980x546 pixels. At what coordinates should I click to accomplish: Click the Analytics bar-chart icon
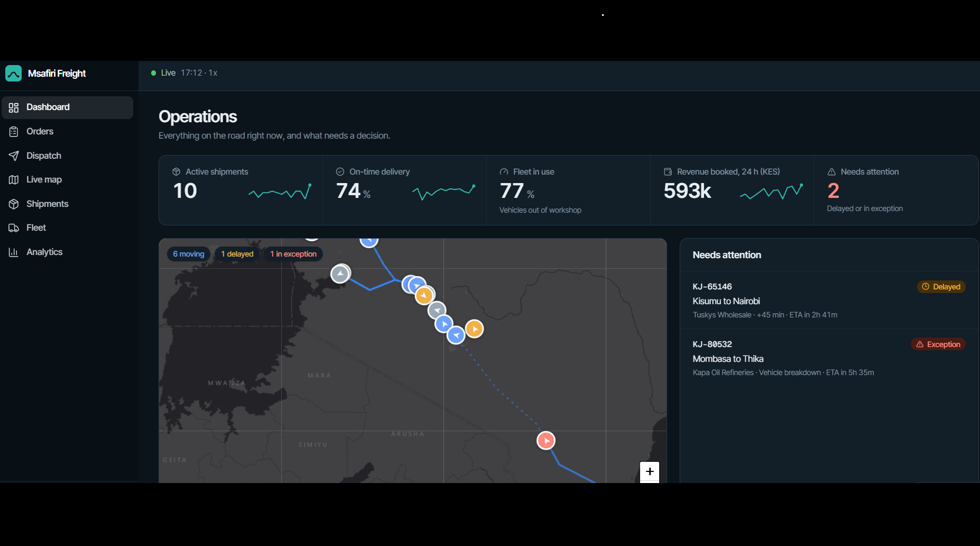tap(14, 252)
